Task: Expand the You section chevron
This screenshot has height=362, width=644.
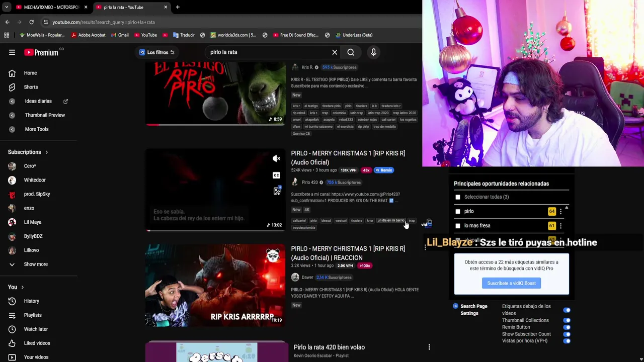Action: (22, 287)
